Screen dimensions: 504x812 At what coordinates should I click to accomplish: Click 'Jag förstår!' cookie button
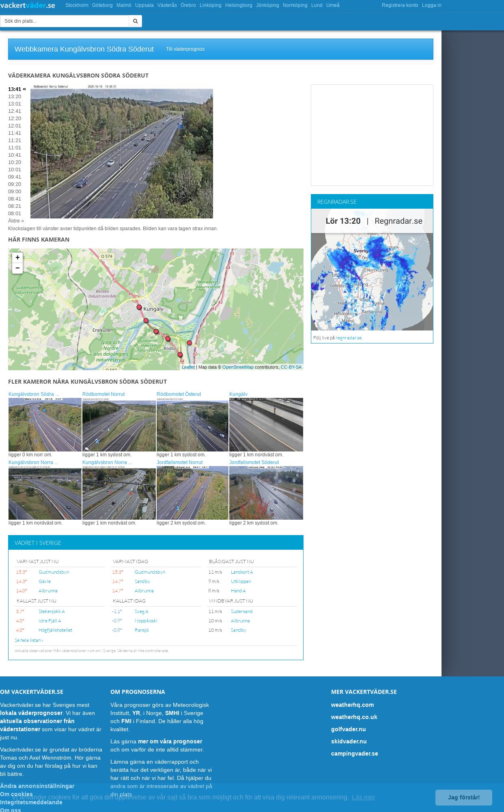click(x=463, y=797)
